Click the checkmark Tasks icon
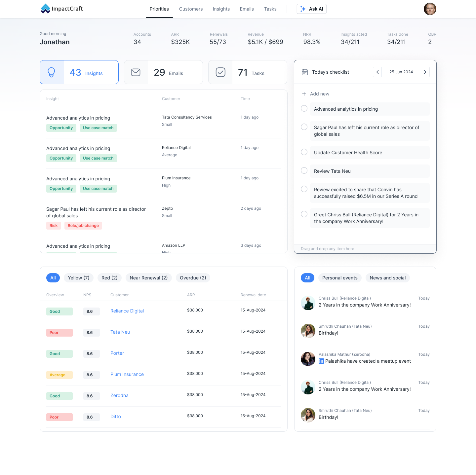Image resolution: width=476 pixels, height=475 pixels. [220, 72]
